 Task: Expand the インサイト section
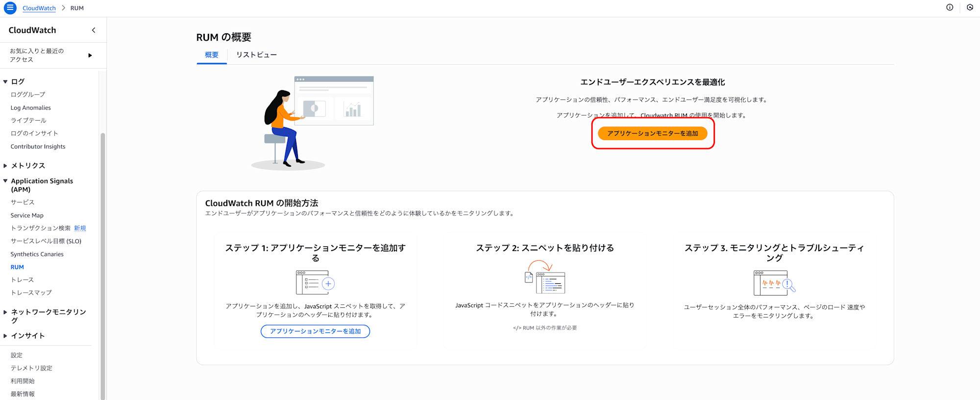5,336
